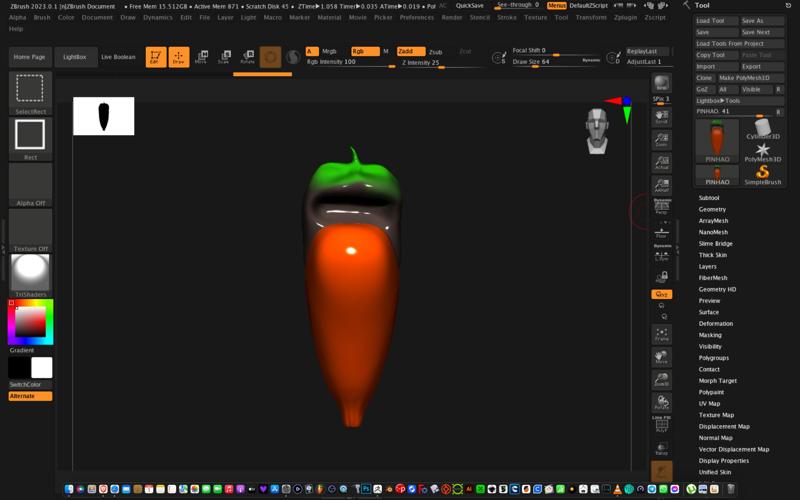The width and height of the screenshot is (800, 500).
Task: Open the Material menu
Action: tap(329, 17)
